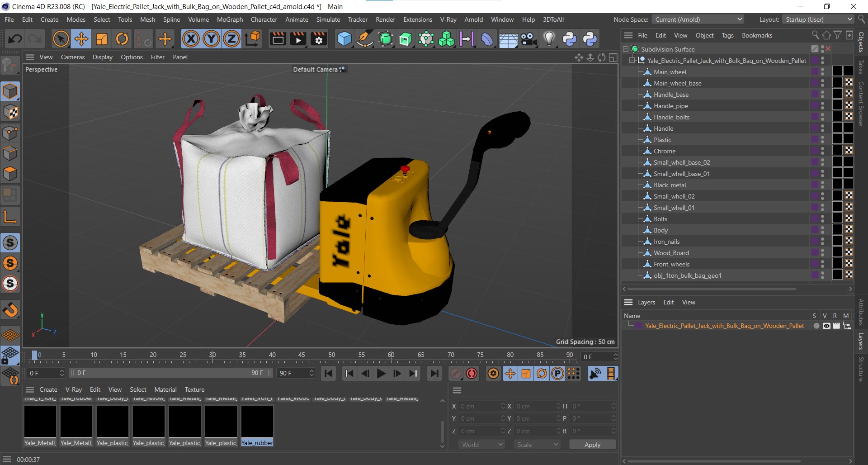Screen dimensions: 868x465
Task: Click the Undo arrow icon
Action: click(x=15, y=39)
